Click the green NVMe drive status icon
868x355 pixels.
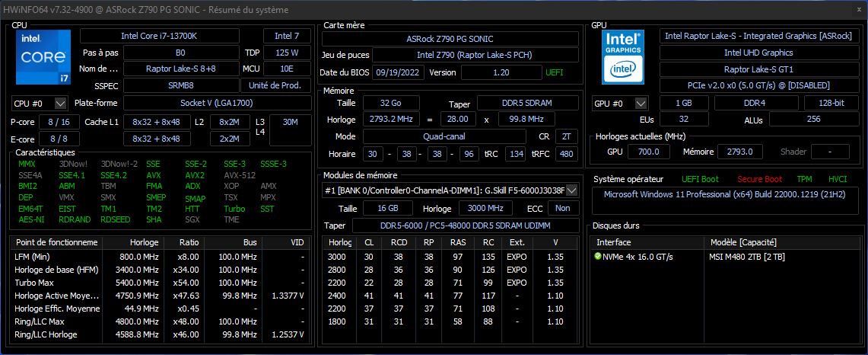pyautogui.click(x=598, y=256)
